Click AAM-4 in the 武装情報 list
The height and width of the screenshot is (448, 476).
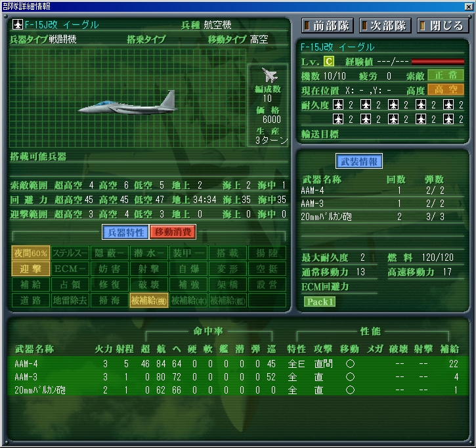point(313,190)
